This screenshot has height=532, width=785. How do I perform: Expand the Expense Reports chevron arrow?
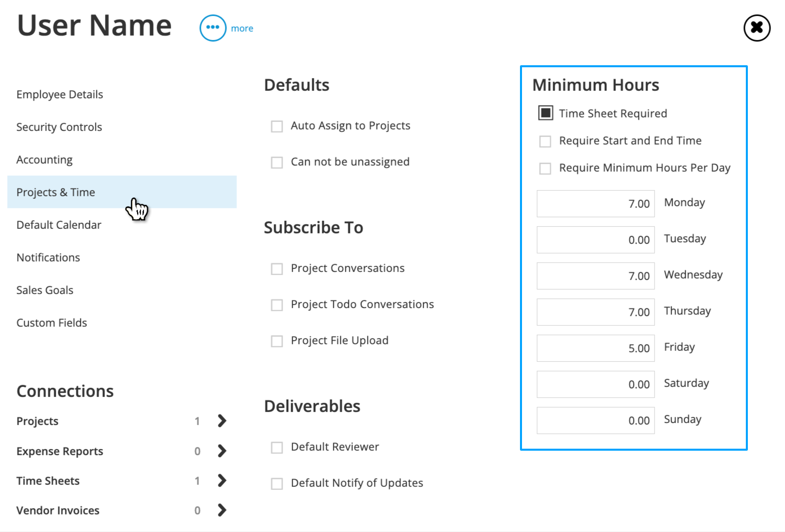[222, 451]
